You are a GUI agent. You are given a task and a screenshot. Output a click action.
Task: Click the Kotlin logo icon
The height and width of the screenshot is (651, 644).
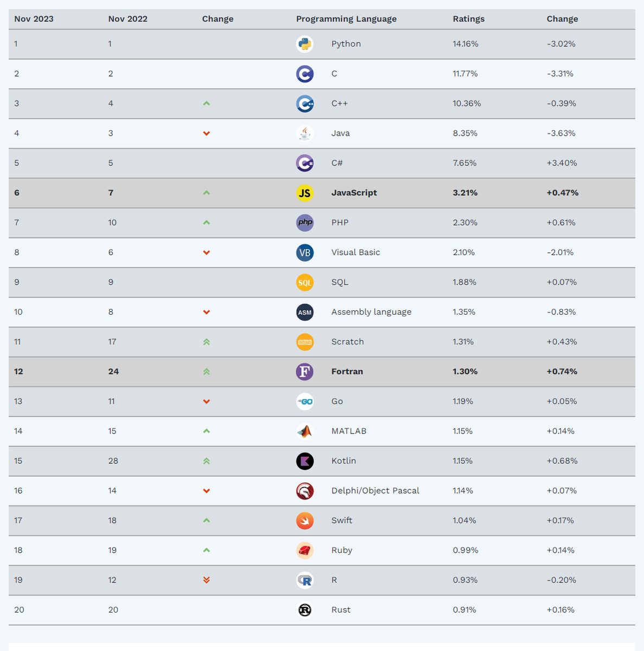tap(305, 461)
